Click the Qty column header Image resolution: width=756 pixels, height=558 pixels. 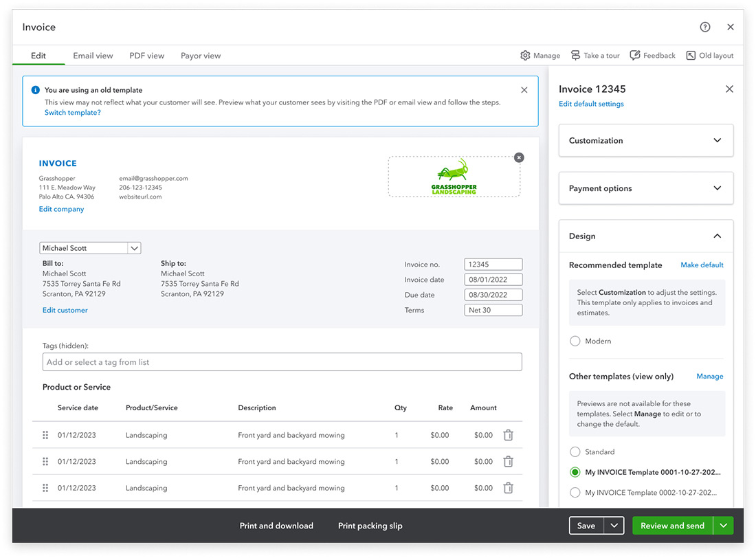point(400,408)
